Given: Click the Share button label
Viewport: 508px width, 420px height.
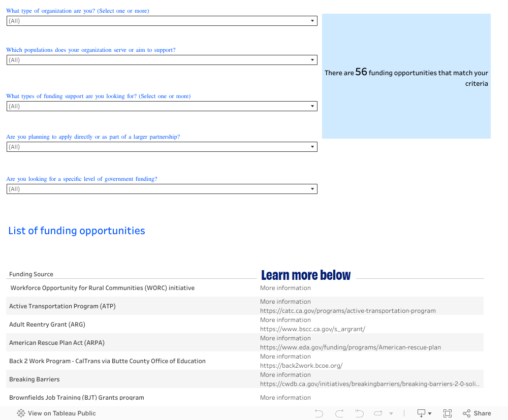Looking at the screenshot, I should tap(482, 413).
